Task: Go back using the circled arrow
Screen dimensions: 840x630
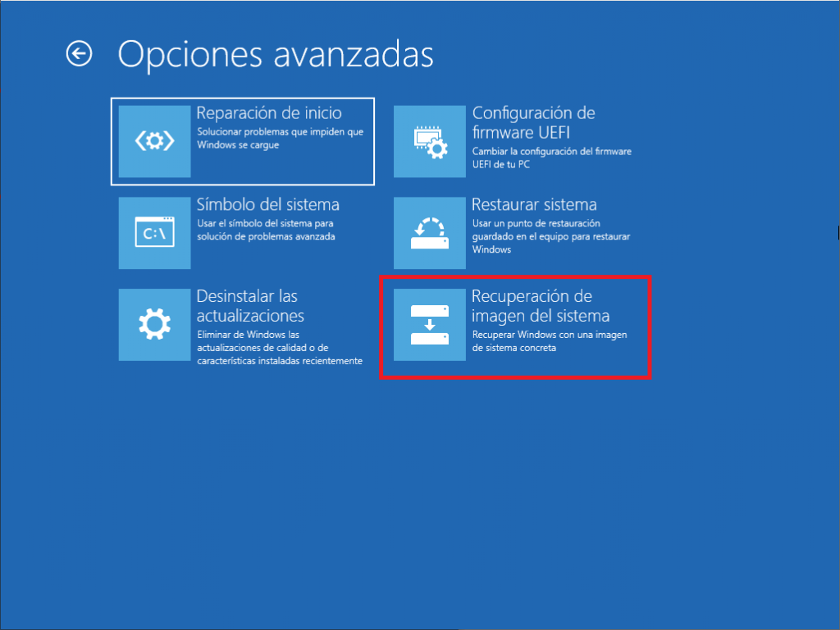Action: (x=80, y=53)
